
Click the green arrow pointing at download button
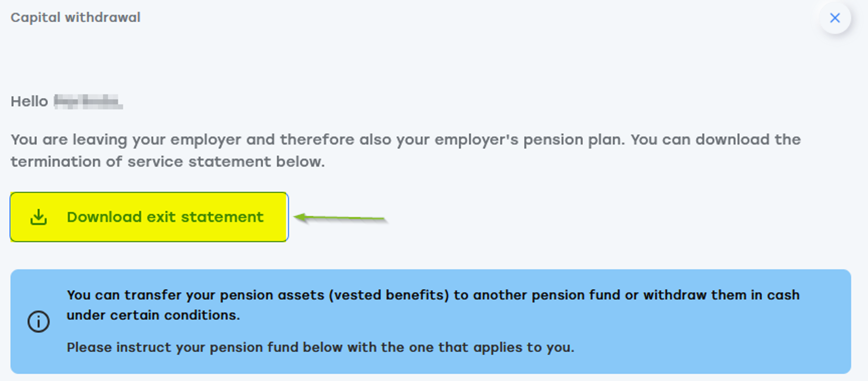(340, 218)
